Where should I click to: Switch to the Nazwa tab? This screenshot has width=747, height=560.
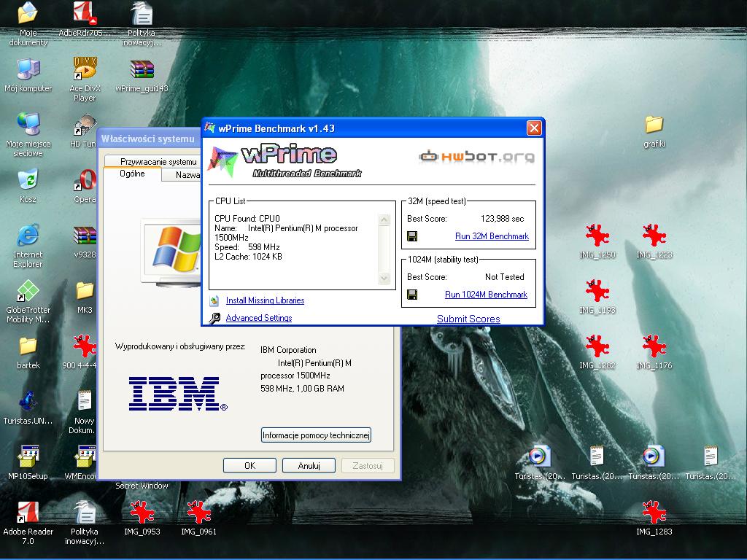pos(182,175)
